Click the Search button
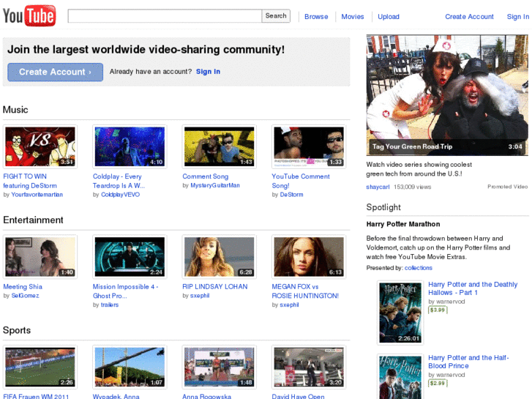This screenshot has width=532, height=399. (x=276, y=16)
